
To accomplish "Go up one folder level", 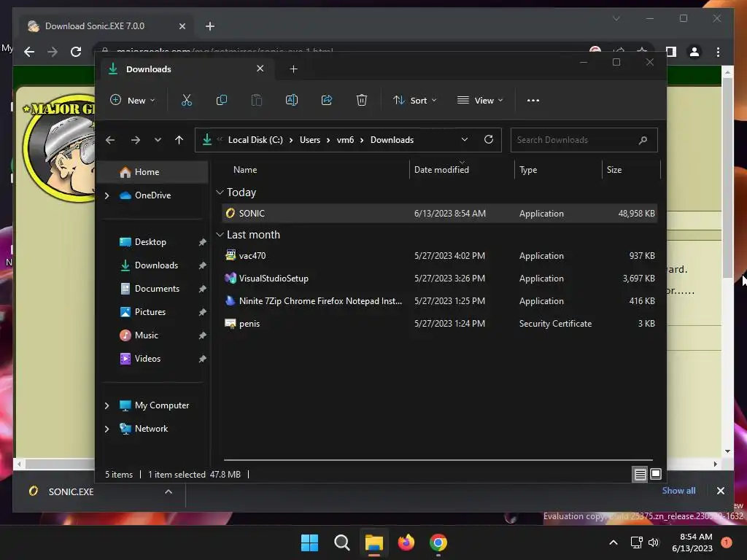I will (x=179, y=140).
